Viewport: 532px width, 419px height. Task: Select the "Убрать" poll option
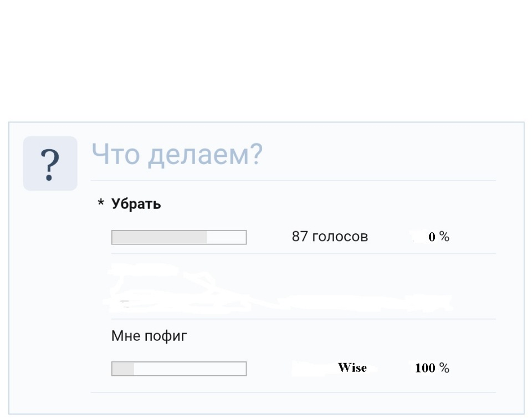[x=136, y=204]
